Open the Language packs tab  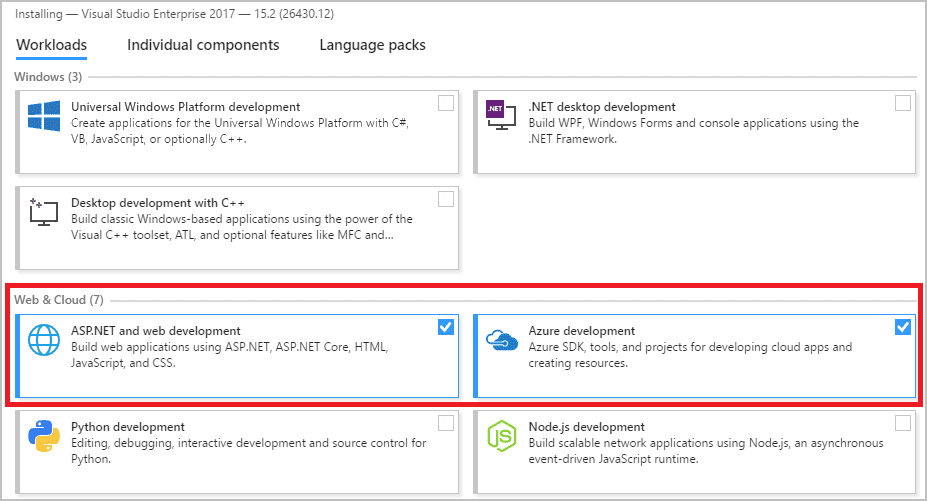pyautogui.click(x=372, y=45)
